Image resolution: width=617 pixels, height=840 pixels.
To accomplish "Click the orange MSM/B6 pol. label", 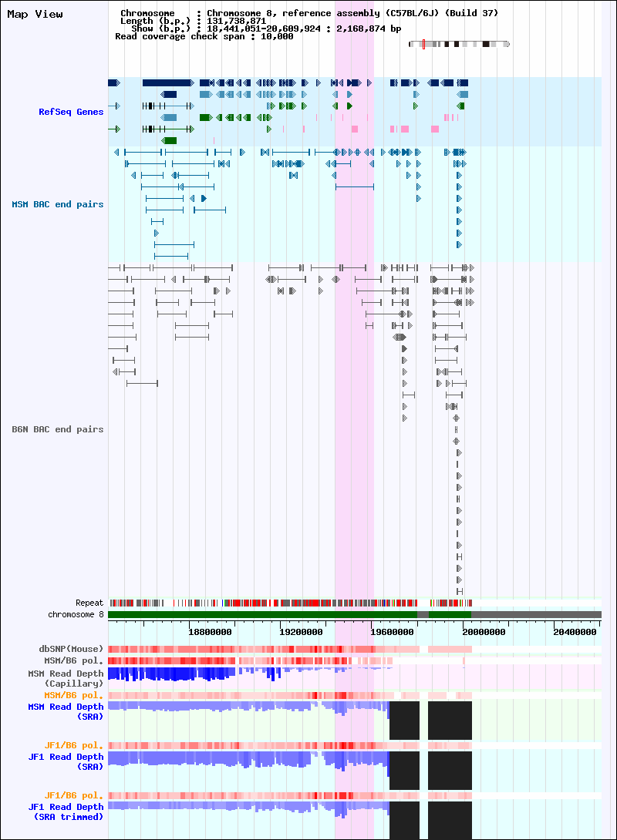I will [73, 695].
